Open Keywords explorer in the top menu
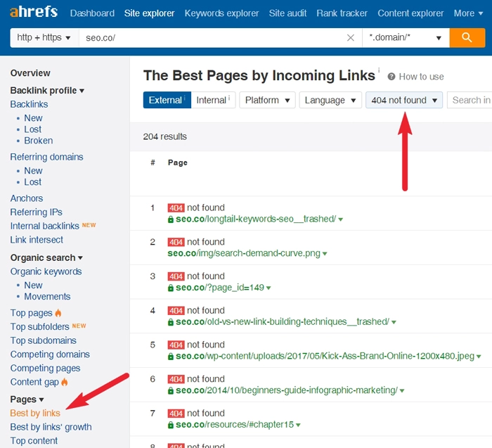492x448 pixels. [x=222, y=13]
